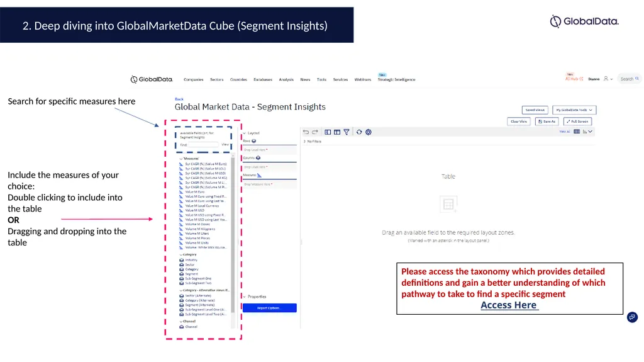The height and width of the screenshot is (362, 644).
Task: Click the View All link in toolbar
Action: pyautogui.click(x=565, y=132)
